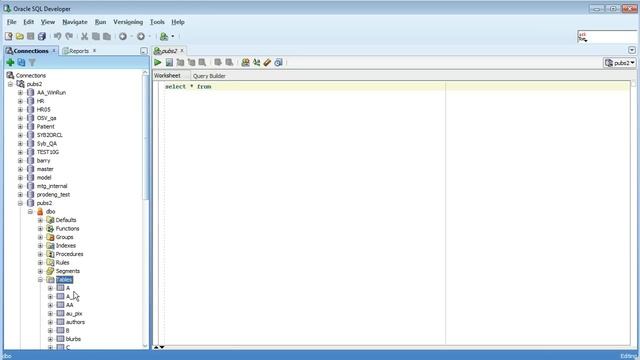Select the prodeng_test database
Viewport: 640px width, 360px height.
pos(53,194)
